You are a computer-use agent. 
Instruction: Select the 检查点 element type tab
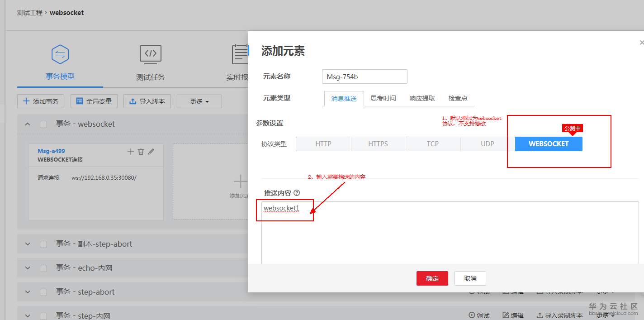click(x=458, y=98)
